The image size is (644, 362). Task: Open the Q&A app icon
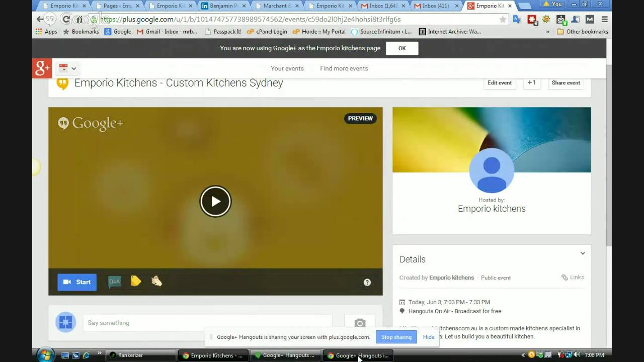114,282
